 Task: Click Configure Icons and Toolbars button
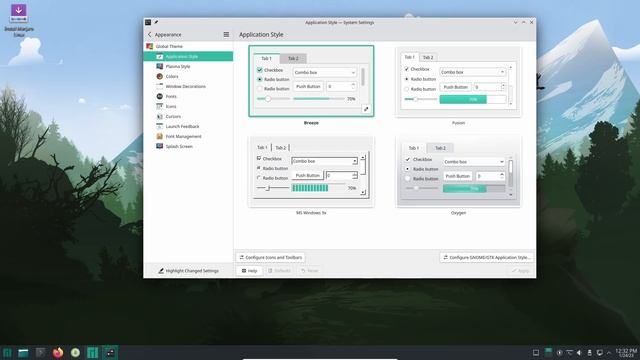tap(271, 258)
